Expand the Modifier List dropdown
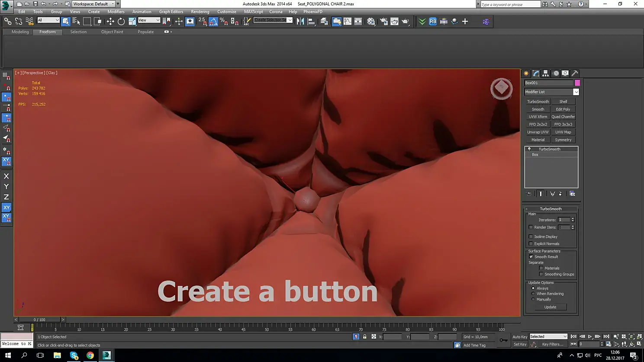This screenshot has height=362, width=644. 576,92
